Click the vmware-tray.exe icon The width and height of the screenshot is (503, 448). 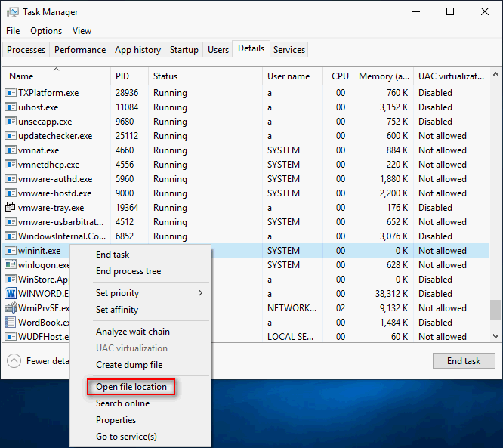coord(11,207)
